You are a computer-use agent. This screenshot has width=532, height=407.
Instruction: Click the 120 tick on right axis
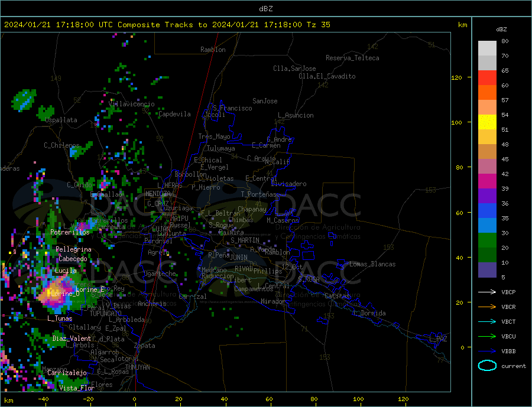pyautogui.click(x=457, y=77)
